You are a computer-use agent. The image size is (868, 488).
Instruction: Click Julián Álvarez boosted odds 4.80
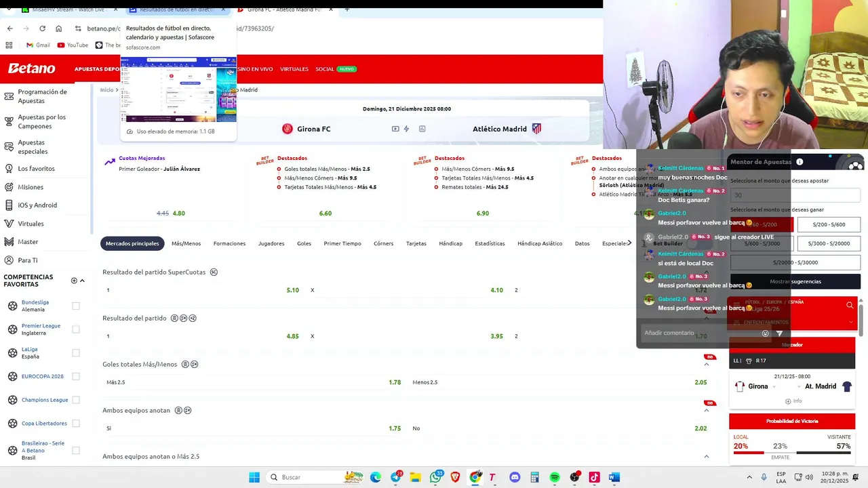(178, 213)
